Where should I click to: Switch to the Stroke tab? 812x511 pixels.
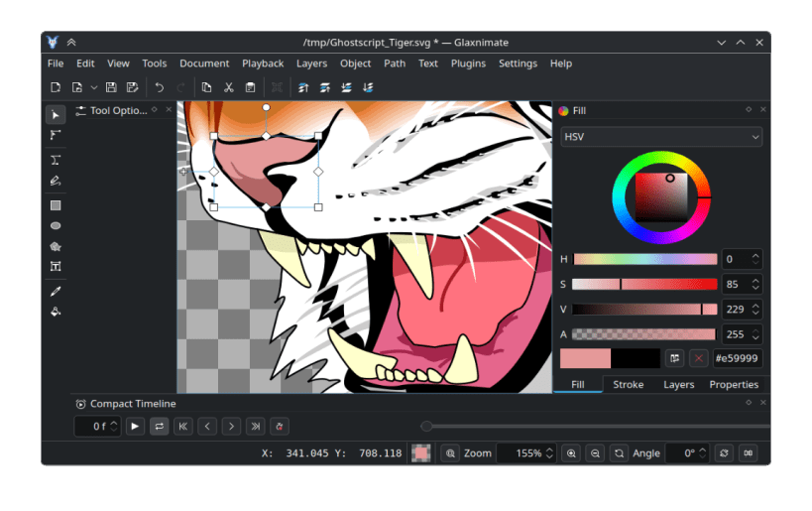click(x=629, y=385)
